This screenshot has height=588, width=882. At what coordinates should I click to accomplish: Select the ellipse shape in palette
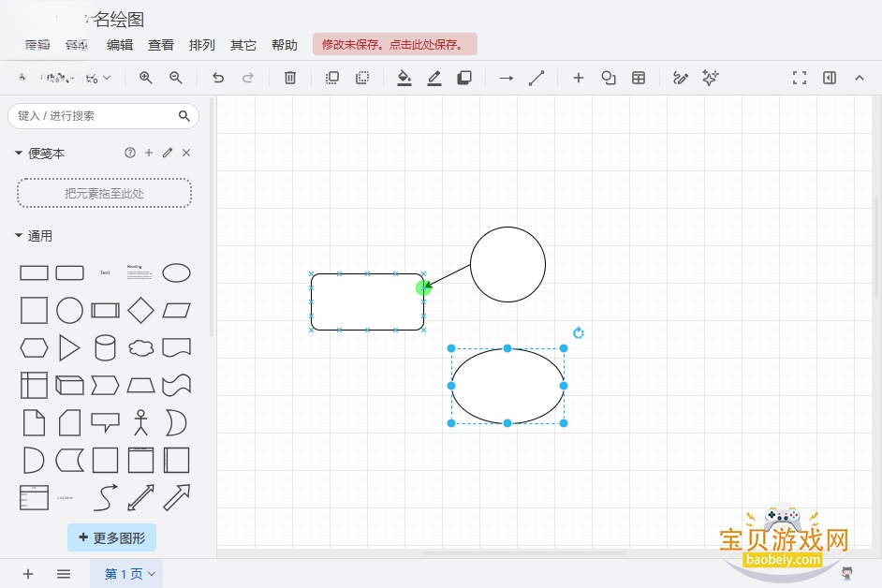click(x=177, y=272)
